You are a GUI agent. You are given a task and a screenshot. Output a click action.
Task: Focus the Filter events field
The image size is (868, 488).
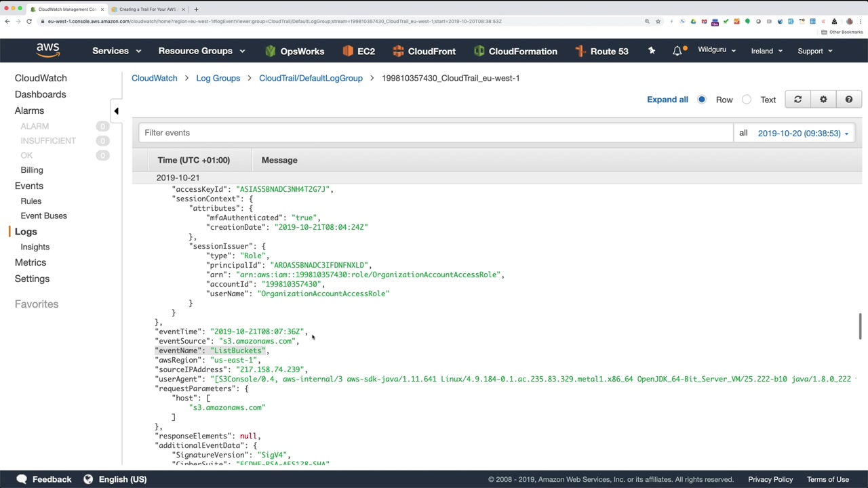[435, 133]
